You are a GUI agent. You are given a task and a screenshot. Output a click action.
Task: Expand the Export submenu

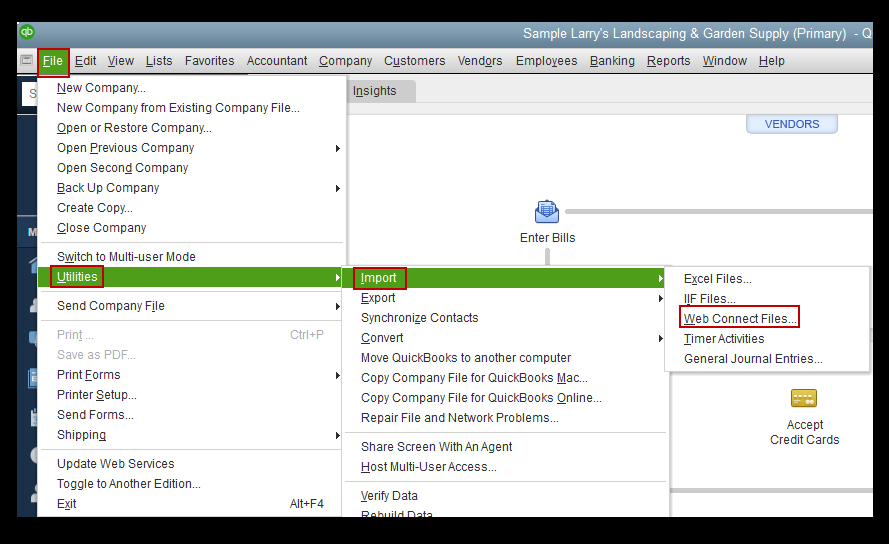tap(504, 298)
